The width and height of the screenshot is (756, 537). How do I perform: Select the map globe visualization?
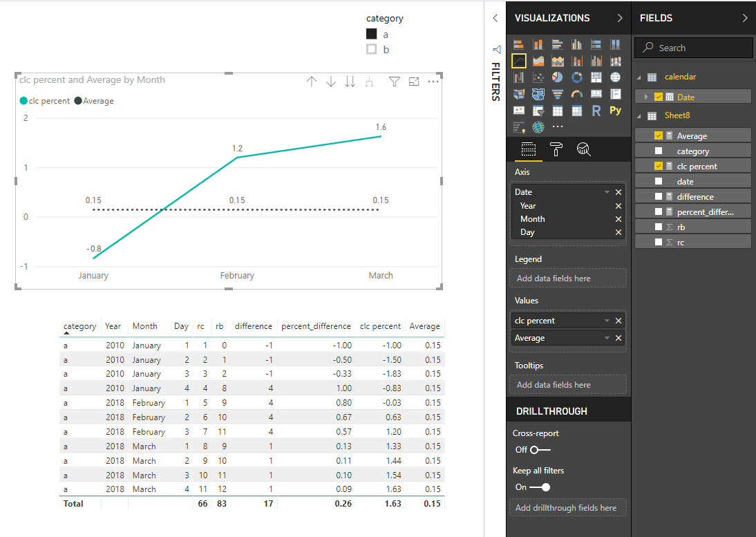click(x=615, y=77)
